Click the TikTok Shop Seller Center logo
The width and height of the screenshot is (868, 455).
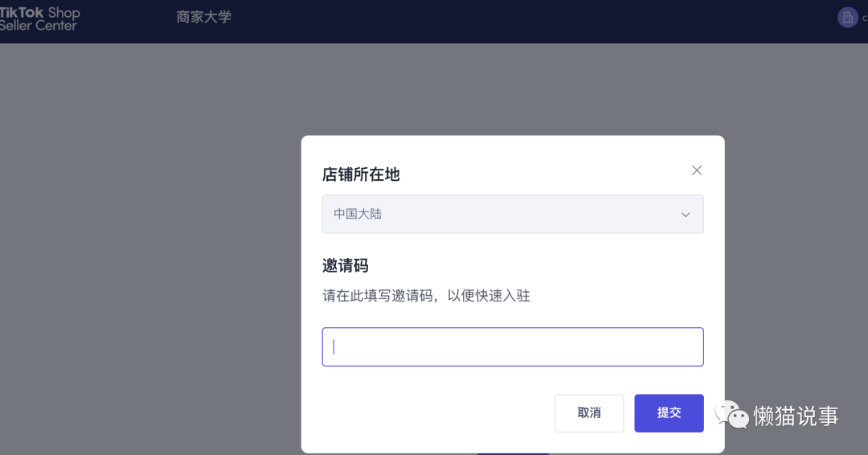click(x=40, y=18)
